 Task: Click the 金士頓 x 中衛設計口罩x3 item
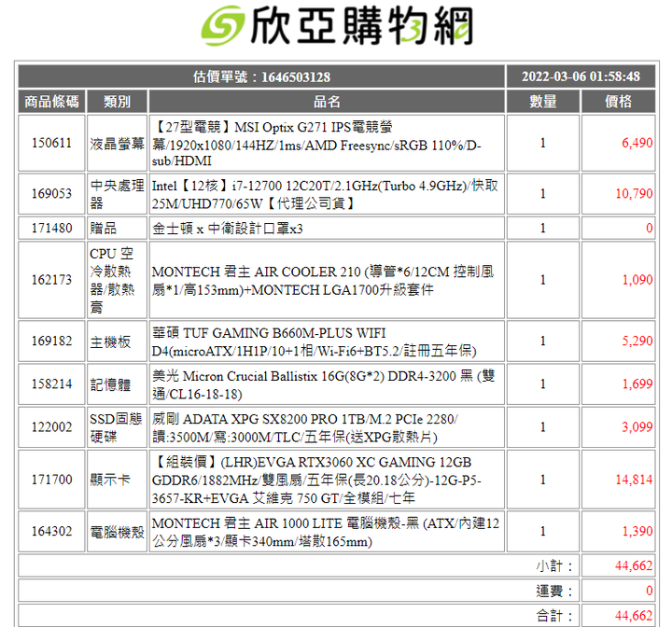coord(227,229)
